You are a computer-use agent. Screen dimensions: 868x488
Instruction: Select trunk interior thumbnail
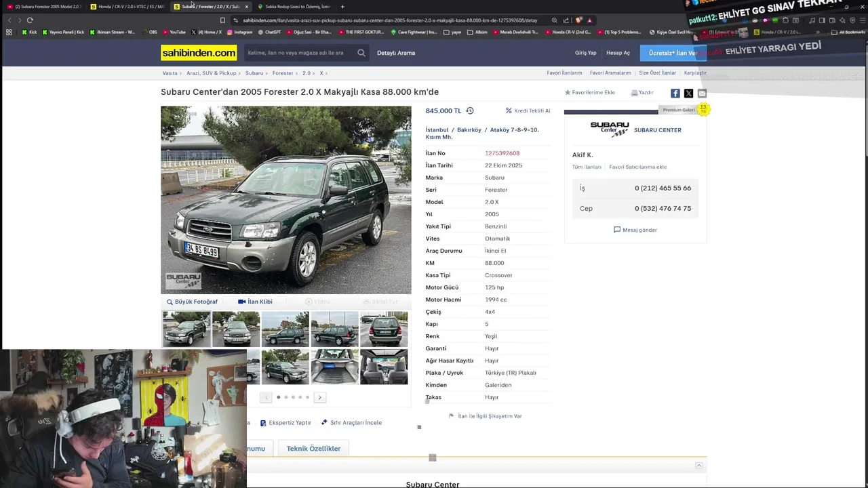click(x=334, y=367)
